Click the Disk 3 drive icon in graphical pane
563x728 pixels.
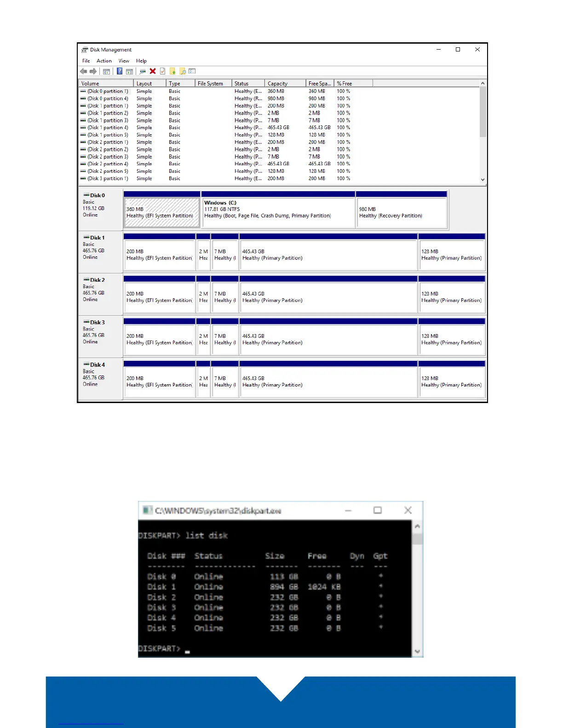tap(86, 322)
